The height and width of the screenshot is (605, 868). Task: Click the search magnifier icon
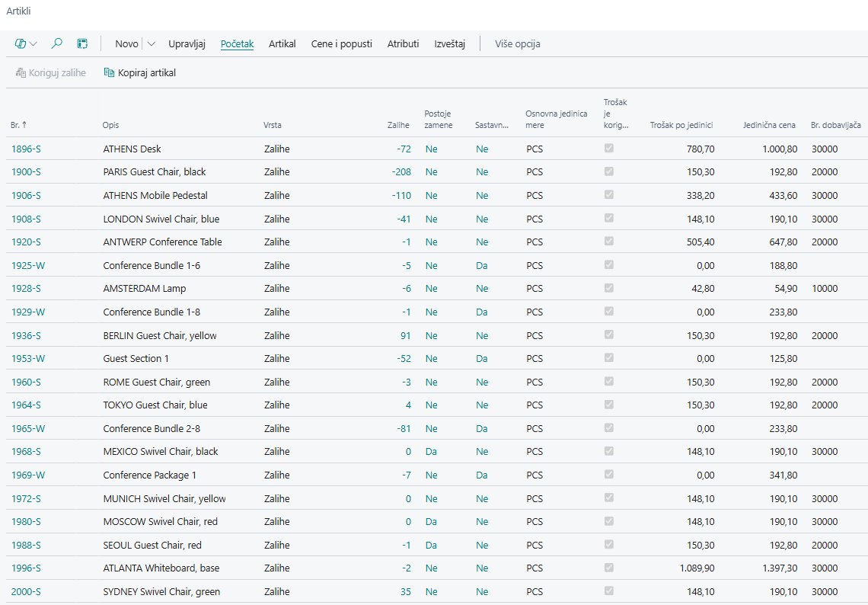click(56, 44)
